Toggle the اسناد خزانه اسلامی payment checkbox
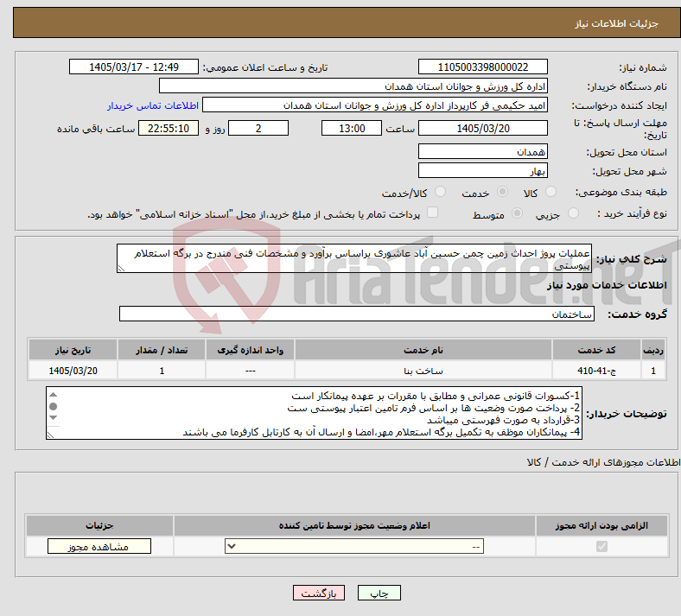Viewport: 681px width, 616px height. [x=433, y=213]
